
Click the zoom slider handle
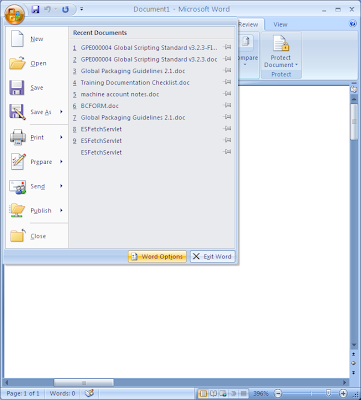point(328,393)
